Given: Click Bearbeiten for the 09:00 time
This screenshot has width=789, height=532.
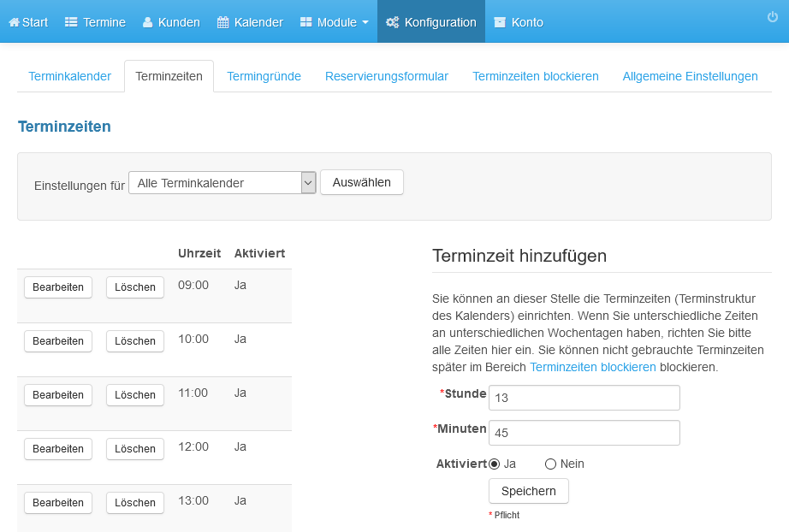Looking at the screenshot, I should click(58, 287).
